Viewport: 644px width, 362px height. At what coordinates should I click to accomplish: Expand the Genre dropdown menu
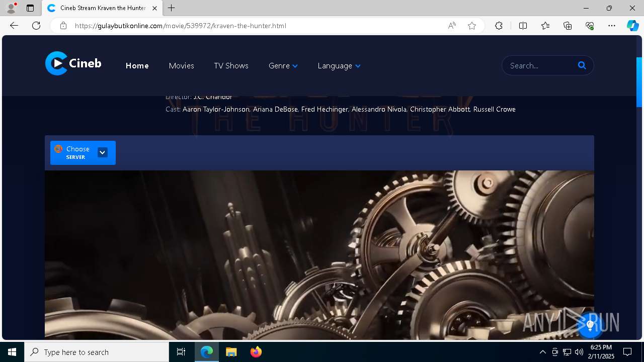(x=283, y=66)
